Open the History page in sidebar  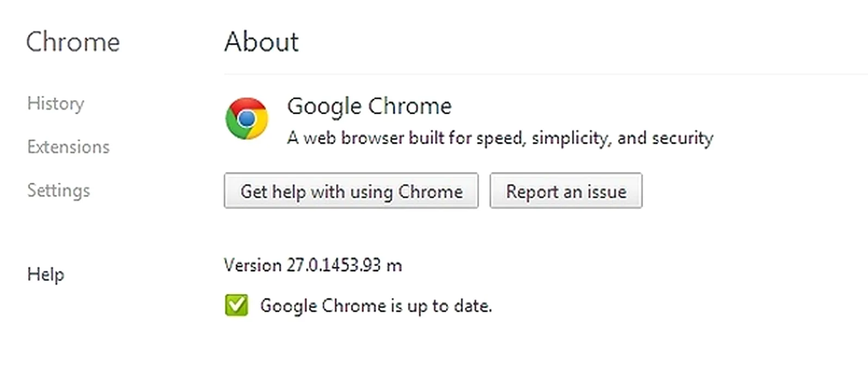point(56,103)
